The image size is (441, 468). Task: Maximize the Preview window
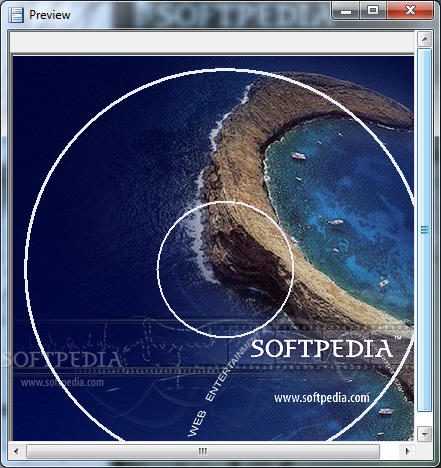tap(373, 11)
